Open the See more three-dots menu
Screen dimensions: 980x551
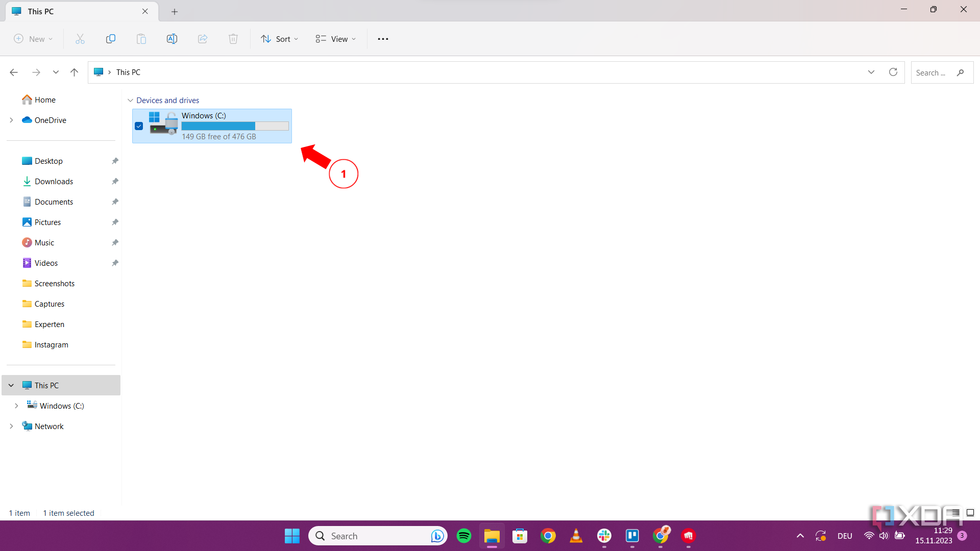coord(383,39)
